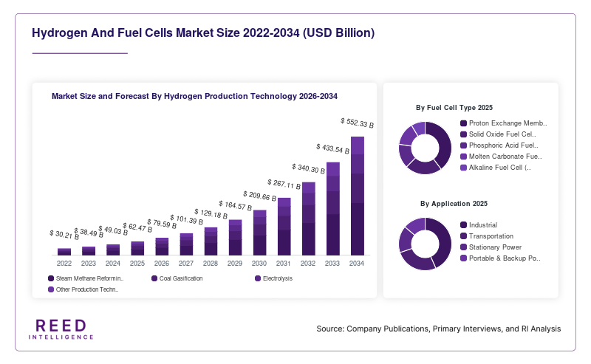
Task: Click the REED Intelligence logo
Action: pos(61,329)
